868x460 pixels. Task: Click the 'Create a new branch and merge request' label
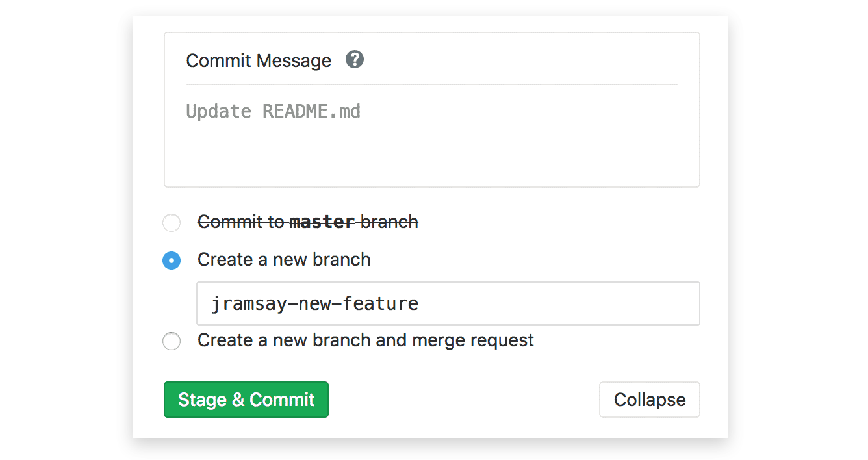point(365,340)
